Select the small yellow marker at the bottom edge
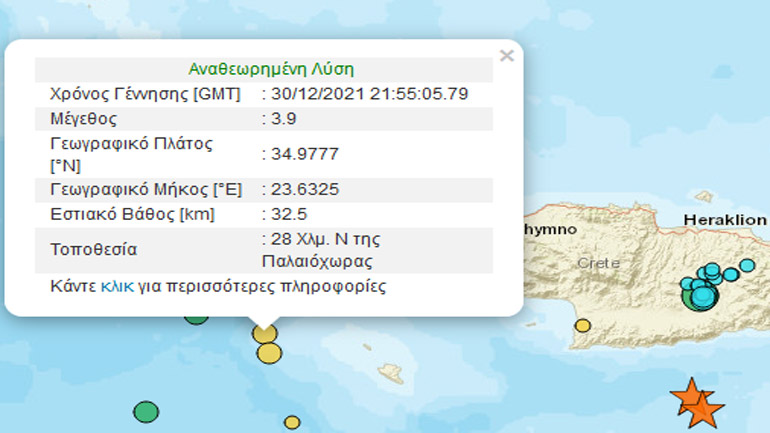This screenshot has height=433, width=770. [292, 422]
